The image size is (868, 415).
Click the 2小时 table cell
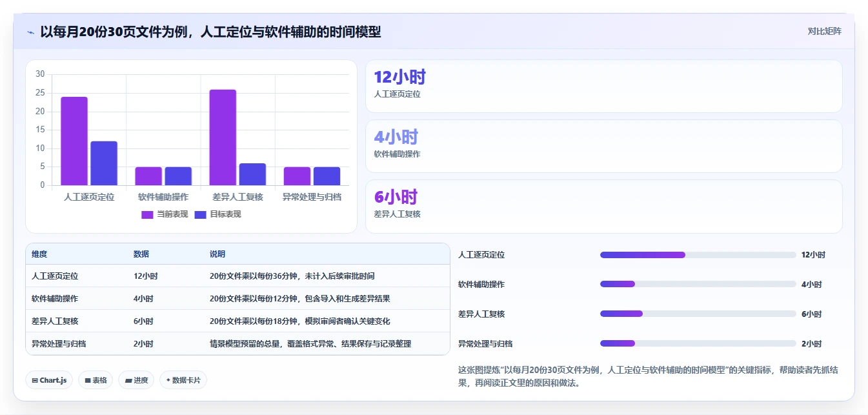143,343
